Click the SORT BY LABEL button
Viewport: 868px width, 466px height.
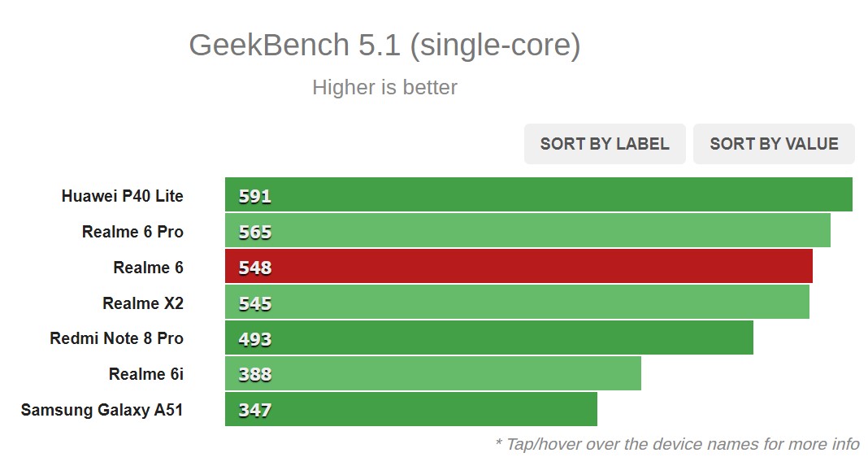(x=605, y=144)
